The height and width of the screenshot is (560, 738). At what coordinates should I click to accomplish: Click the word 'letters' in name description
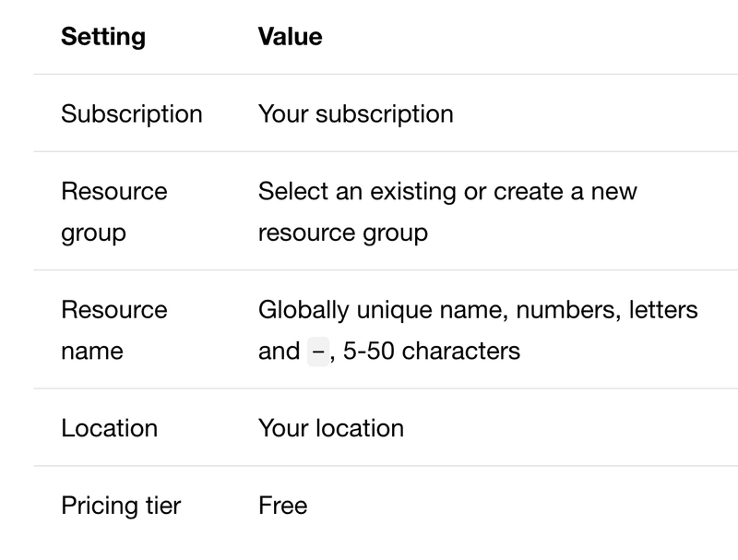click(663, 310)
